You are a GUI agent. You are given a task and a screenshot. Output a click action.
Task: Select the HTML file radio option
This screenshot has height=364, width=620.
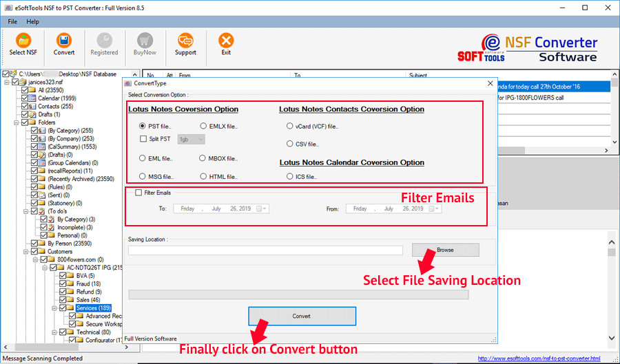(203, 176)
